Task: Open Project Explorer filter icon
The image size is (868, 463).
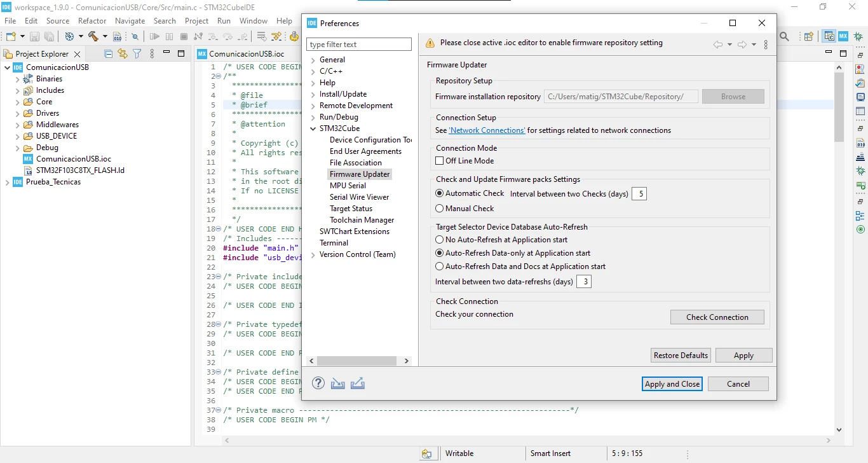Action: 137,54
